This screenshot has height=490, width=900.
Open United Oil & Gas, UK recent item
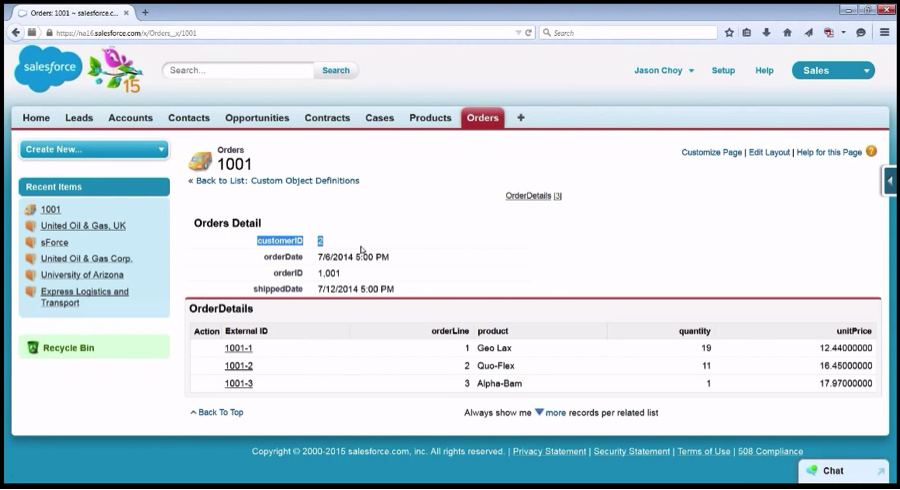(x=83, y=226)
